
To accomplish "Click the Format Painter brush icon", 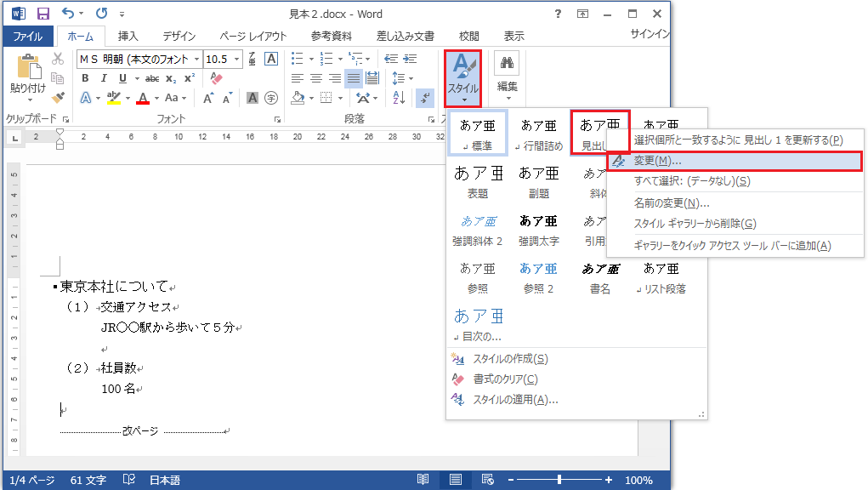I will (58, 98).
